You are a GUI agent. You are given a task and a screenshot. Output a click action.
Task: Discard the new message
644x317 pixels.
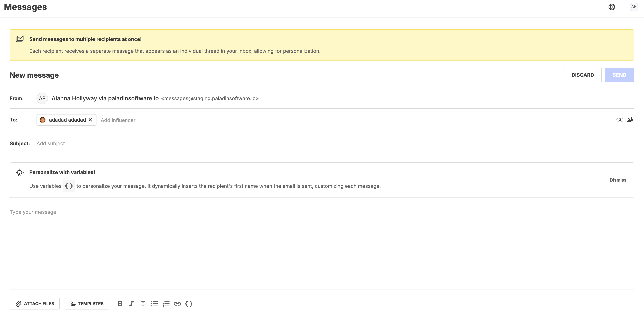[x=582, y=75]
